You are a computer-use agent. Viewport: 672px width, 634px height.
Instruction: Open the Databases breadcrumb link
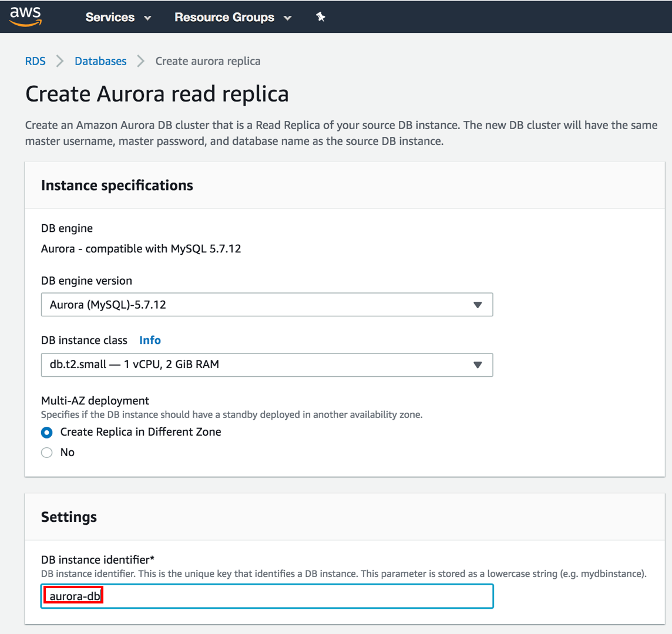pyautogui.click(x=100, y=61)
